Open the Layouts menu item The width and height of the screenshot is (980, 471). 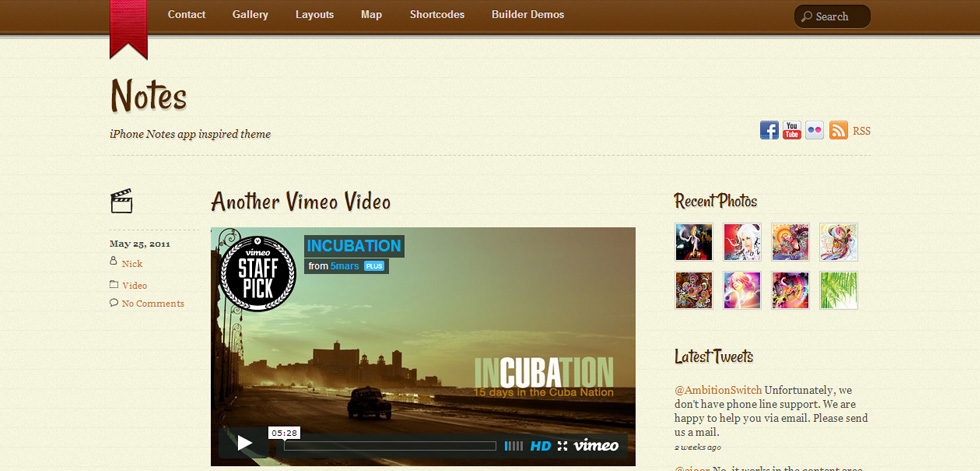coord(314,14)
